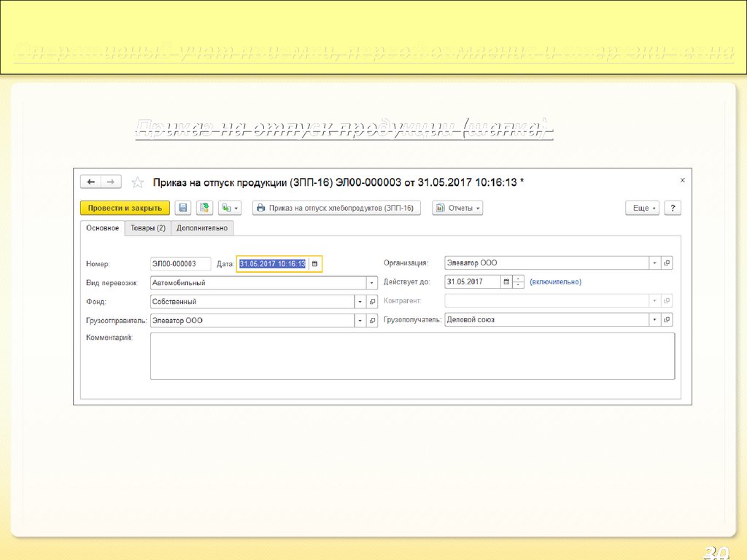Open the create-based-on icon dropdown
This screenshot has width=747, height=560.
[230, 208]
